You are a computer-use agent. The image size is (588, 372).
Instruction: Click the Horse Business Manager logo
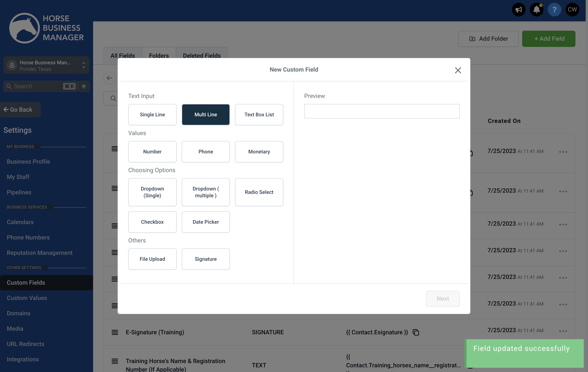click(46, 28)
